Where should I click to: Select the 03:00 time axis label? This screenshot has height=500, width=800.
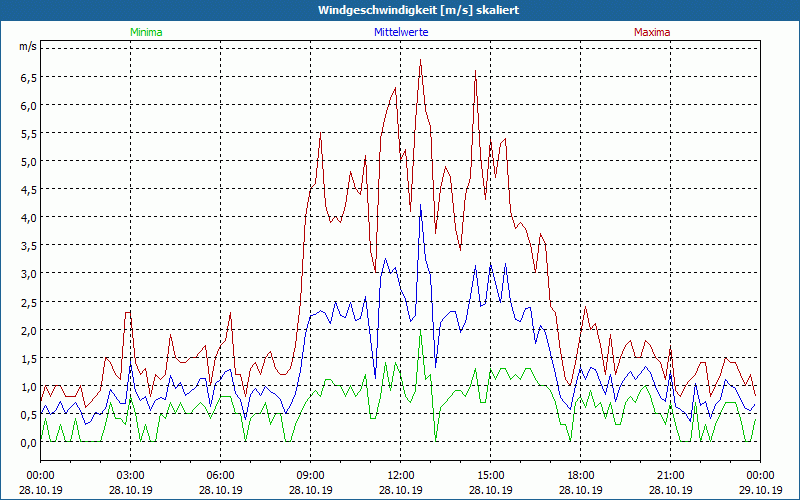(131, 475)
